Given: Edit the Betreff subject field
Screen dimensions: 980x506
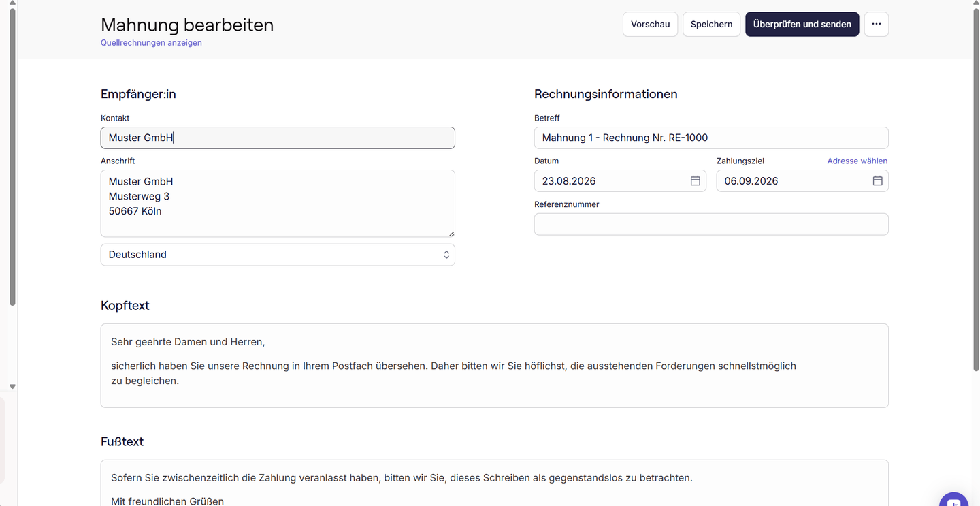Looking at the screenshot, I should coord(711,138).
